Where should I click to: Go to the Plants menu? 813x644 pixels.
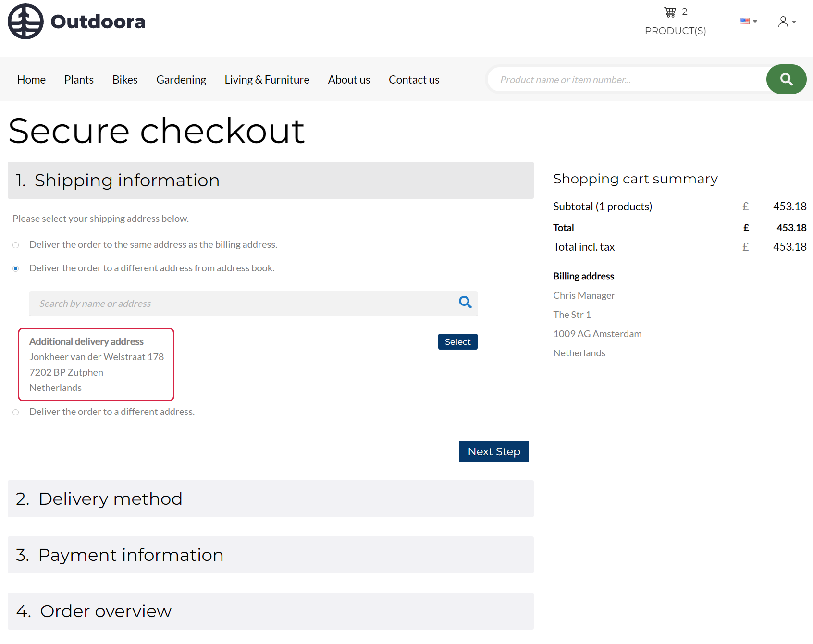point(79,80)
